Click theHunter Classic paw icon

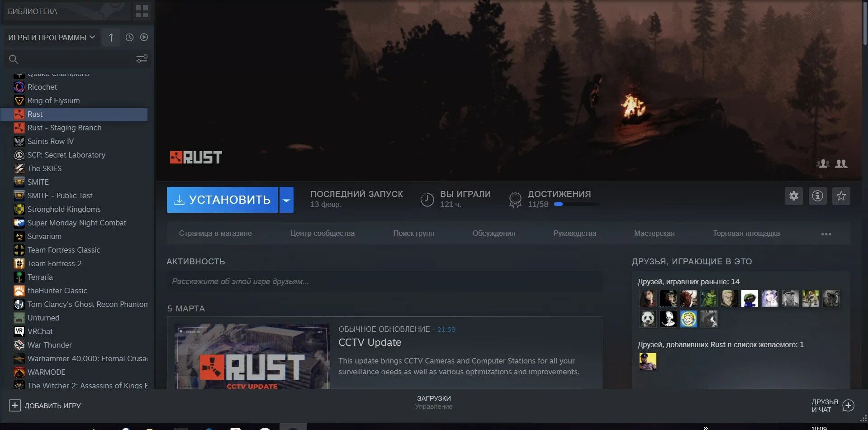(19, 291)
